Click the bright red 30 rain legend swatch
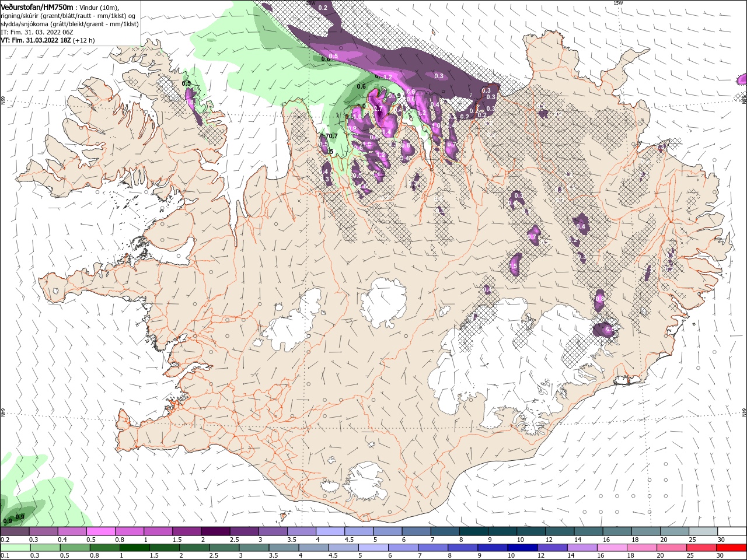This screenshot has height=560, width=747. (731, 548)
